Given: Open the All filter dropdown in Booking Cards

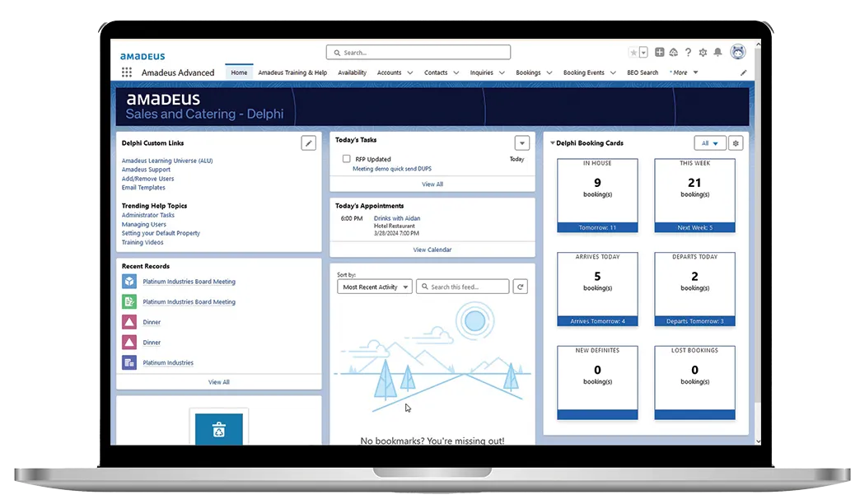Looking at the screenshot, I should click(710, 143).
